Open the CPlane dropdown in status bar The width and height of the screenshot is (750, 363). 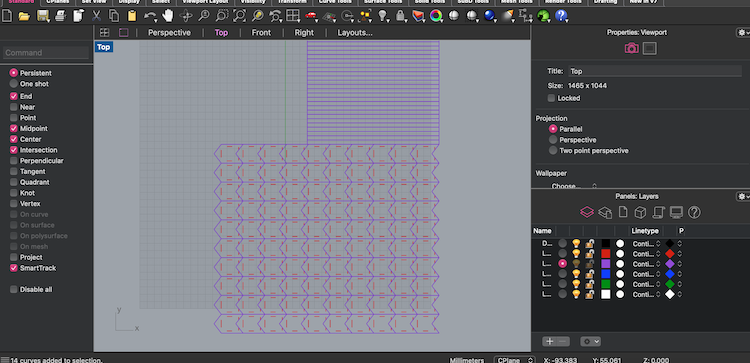point(515,360)
